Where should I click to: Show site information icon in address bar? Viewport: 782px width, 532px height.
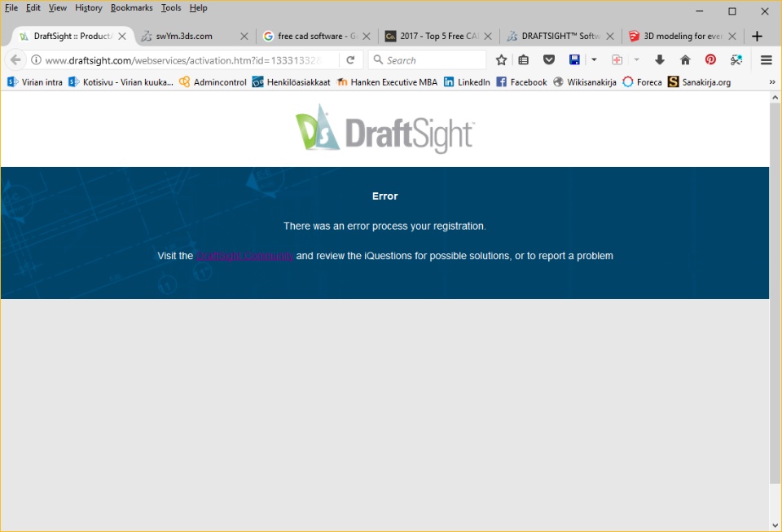(36, 59)
